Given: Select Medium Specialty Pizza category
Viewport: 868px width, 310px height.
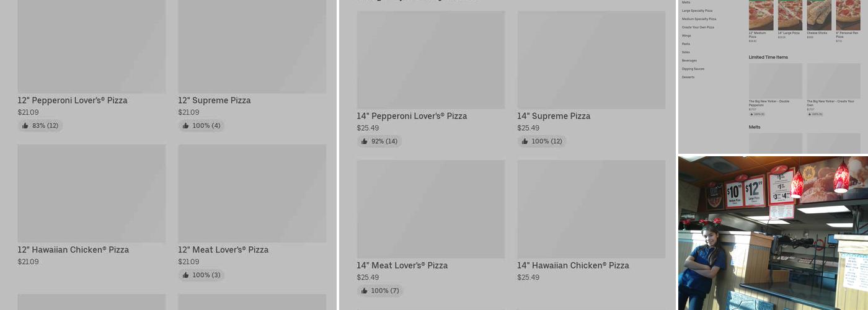Looking at the screenshot, I should pyautogui.click(x=699, y=19).
